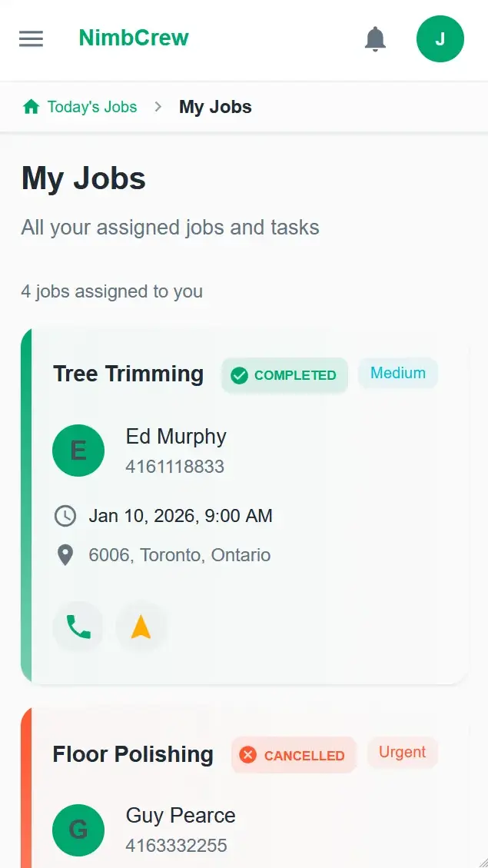
Task: Click the NimbCrew logo text
Action: 134,38
